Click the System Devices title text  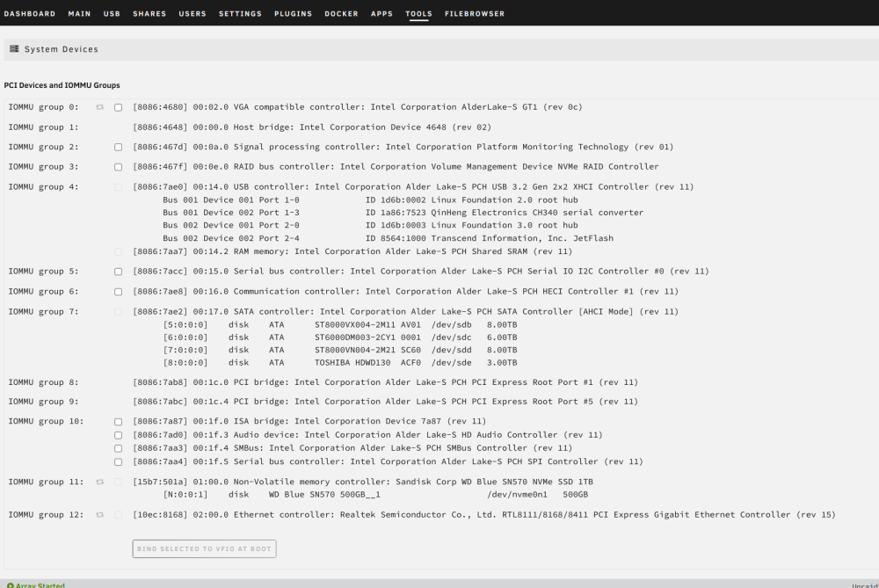(x=62, y=49)
